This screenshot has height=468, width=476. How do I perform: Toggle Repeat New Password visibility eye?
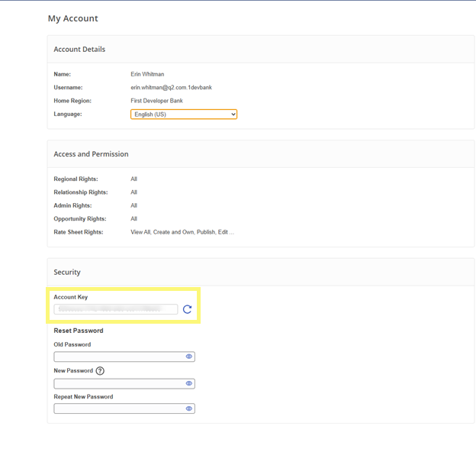click(189, 408)
